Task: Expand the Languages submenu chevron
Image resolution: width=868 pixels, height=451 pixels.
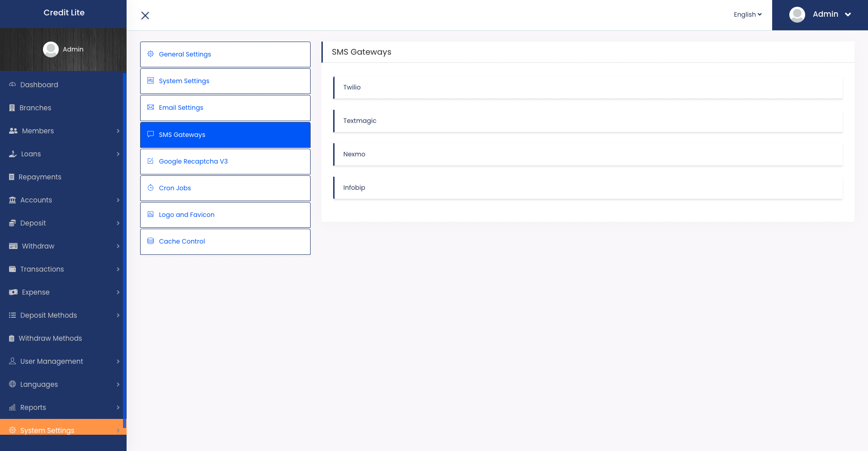Action: click(118, 384)
